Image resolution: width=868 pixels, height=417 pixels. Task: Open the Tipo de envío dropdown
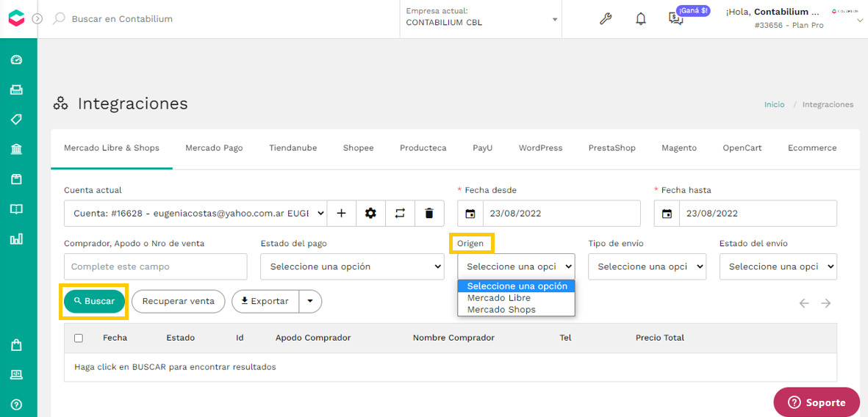647,266
